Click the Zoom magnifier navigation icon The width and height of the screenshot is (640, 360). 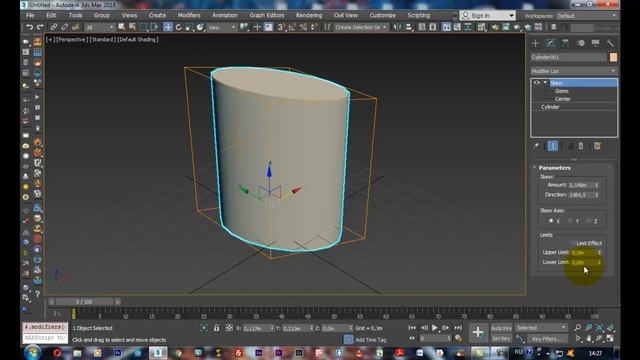tap(578, 328)
